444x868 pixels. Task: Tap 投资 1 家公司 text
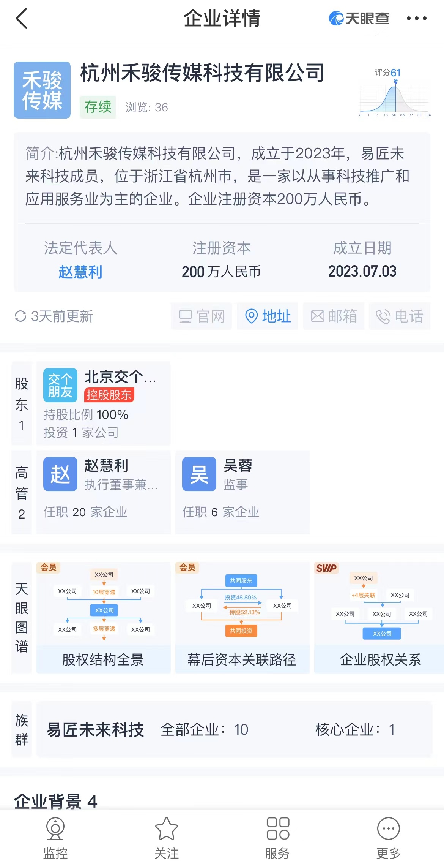click(81, 432)
